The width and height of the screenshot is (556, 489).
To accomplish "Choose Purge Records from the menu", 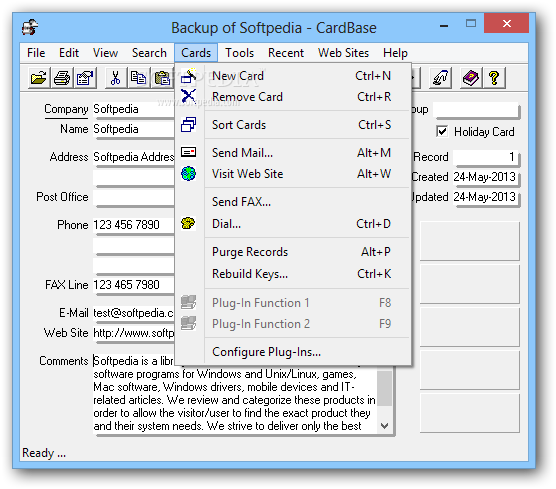I will point(294,252).
